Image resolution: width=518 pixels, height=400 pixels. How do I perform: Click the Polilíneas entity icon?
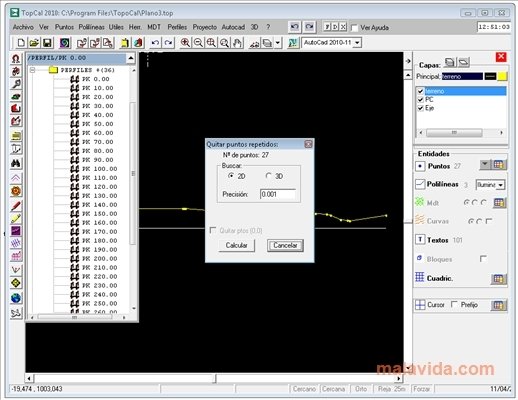click(420, 184)
